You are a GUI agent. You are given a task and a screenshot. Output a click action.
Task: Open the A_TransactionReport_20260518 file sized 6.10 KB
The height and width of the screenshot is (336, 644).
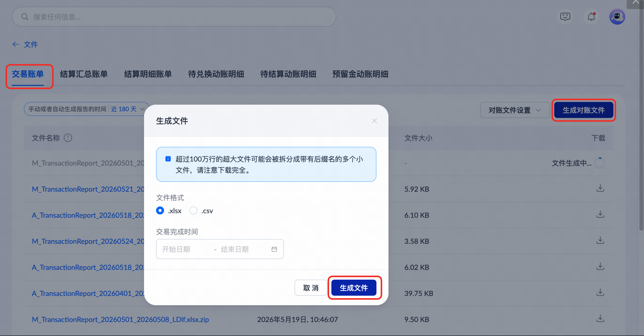88,215
